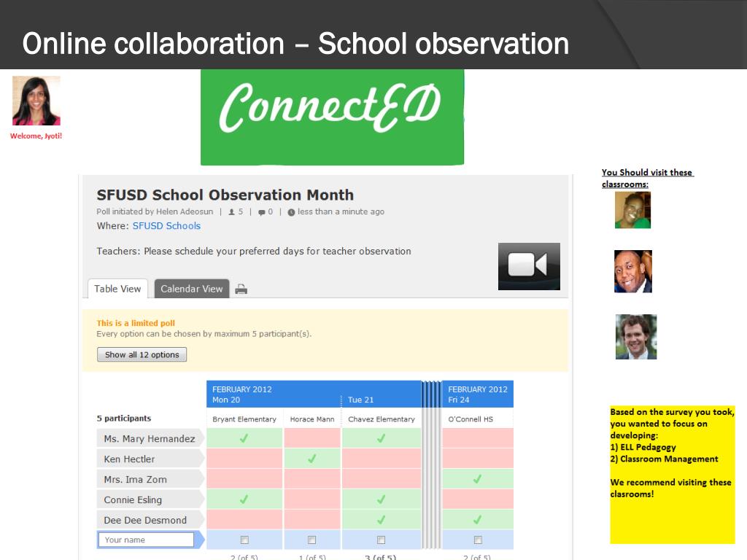Check the Chavez Elementary box in Your name row

point(381,540)
